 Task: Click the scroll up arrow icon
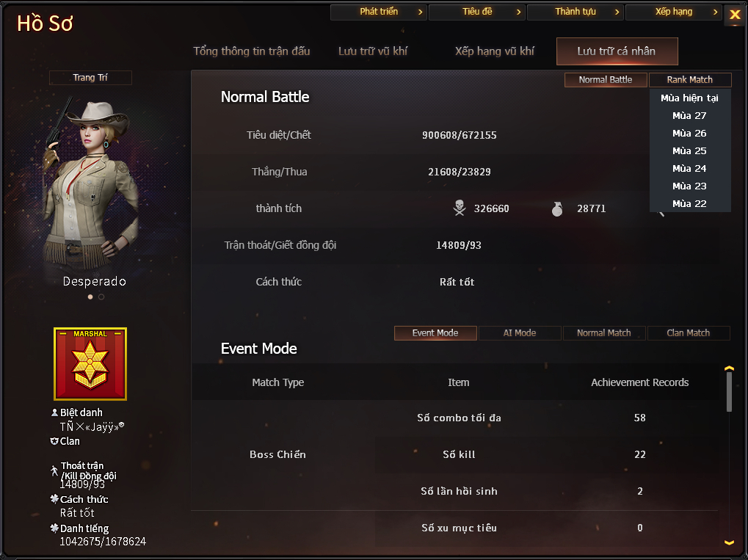pos(729,368)
